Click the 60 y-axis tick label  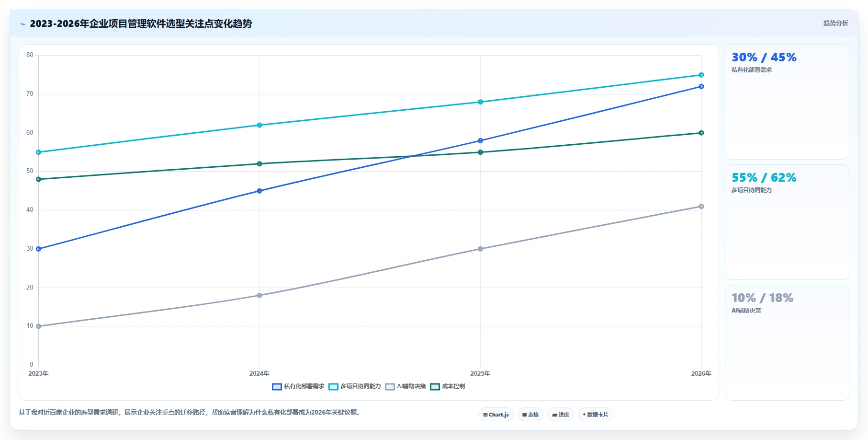(30, 133)
